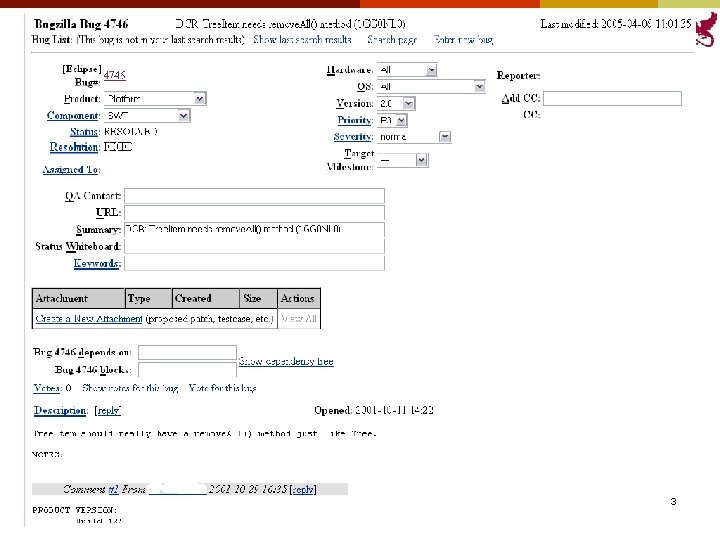The image size is (720, 540).
Task: Open the Hardware dropdown
Action: [x=407, y=70]
